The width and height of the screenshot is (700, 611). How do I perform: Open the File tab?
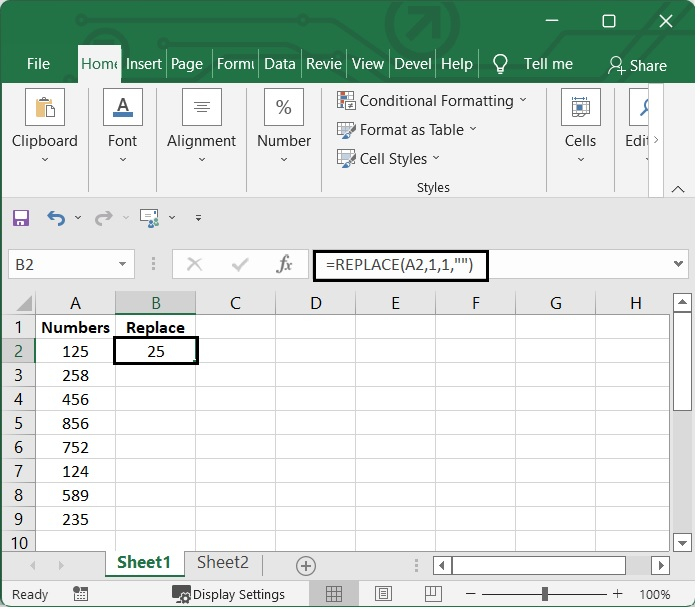pos(38,64)
